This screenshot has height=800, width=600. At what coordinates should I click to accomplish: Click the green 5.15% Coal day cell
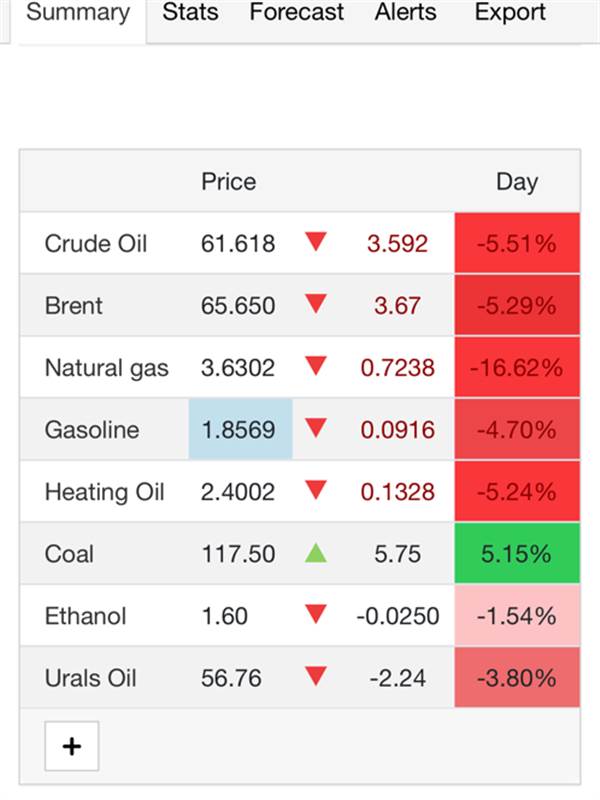click(x=517, y=554)
